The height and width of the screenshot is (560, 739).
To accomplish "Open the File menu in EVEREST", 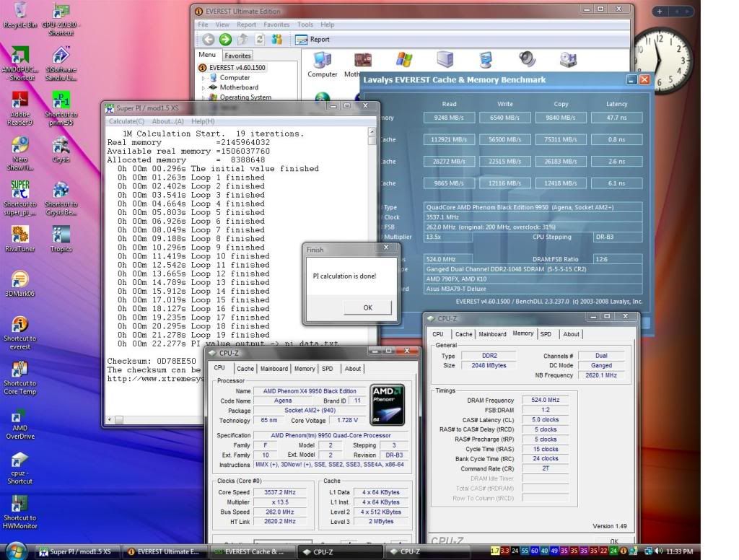I will (203, 25).
